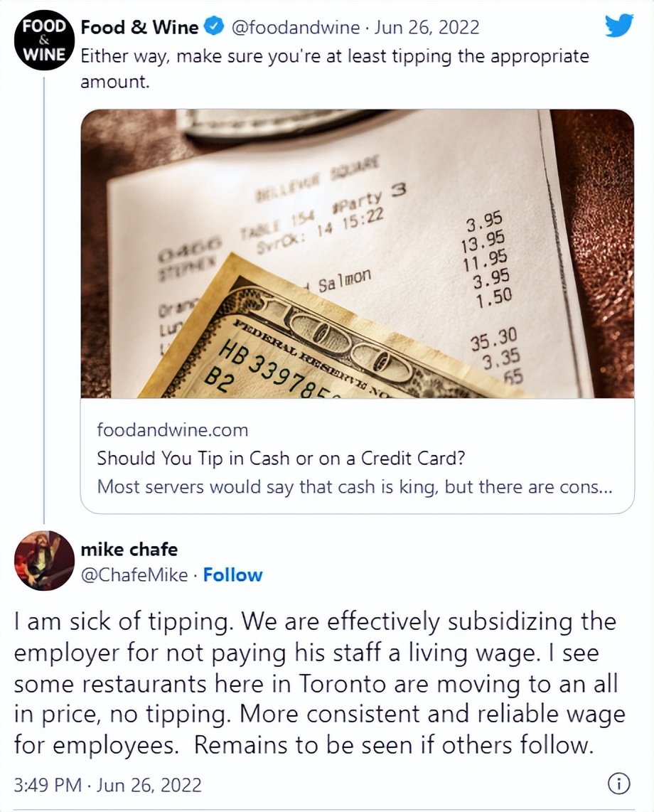Viewport: 654px width, 812px height.
Task: Click the @foodandwine handle
Action: pyautogui.click(x=294, y=28)
